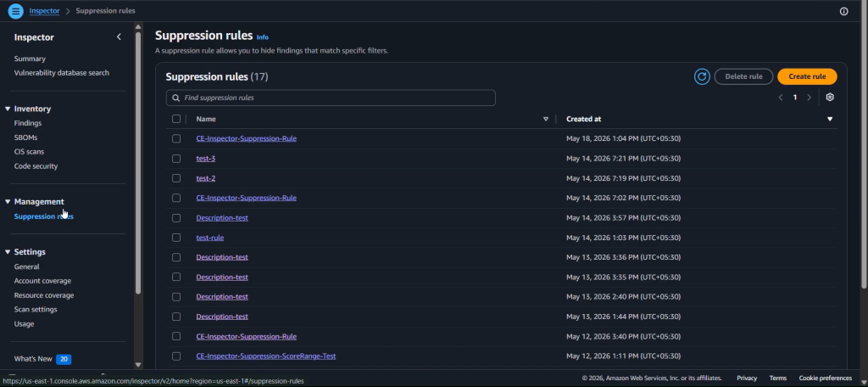Open Account coverage settings
The height and width of the screenshot is (387, 868).
pos(42,281)
